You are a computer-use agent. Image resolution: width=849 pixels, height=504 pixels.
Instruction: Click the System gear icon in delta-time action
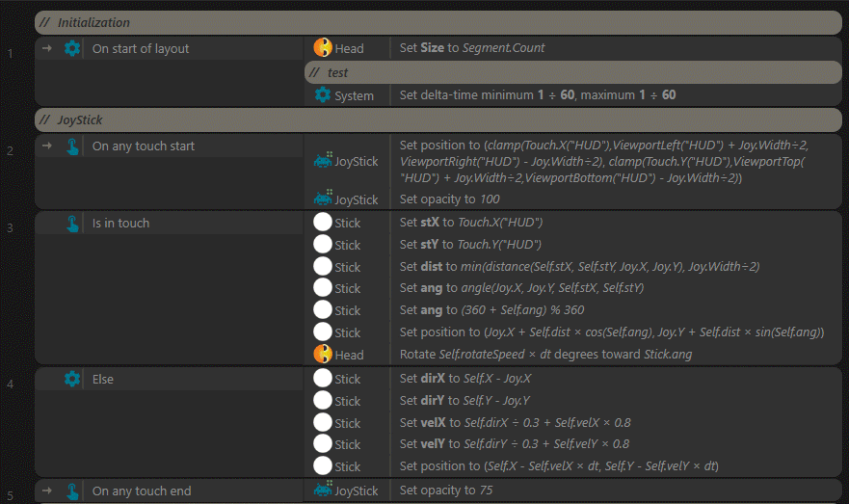[x=323, y=95]
